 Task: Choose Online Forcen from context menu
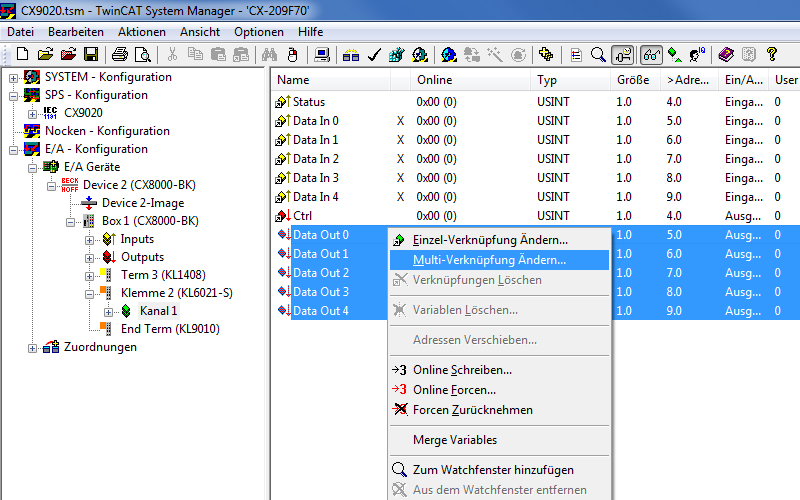[499, 390]
